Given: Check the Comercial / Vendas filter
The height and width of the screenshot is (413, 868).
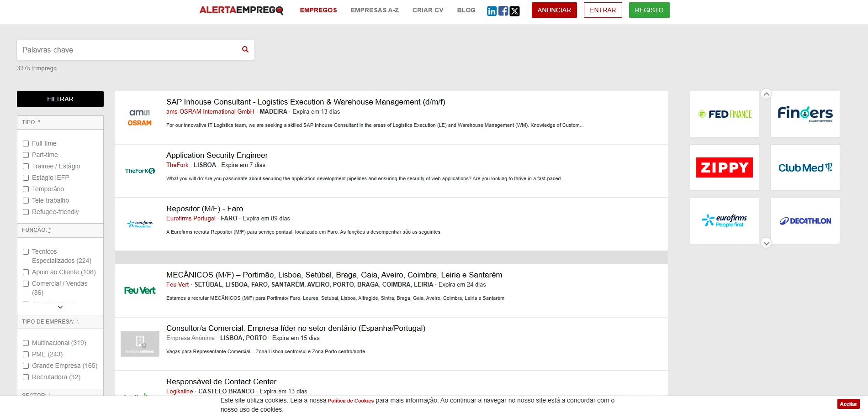Looking at the screenshot, I should click(x=26, y=283).
